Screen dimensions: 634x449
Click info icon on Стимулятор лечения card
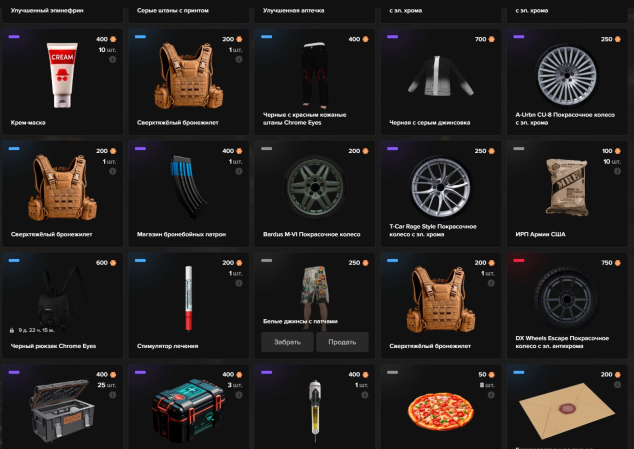[x=239, y=283]
